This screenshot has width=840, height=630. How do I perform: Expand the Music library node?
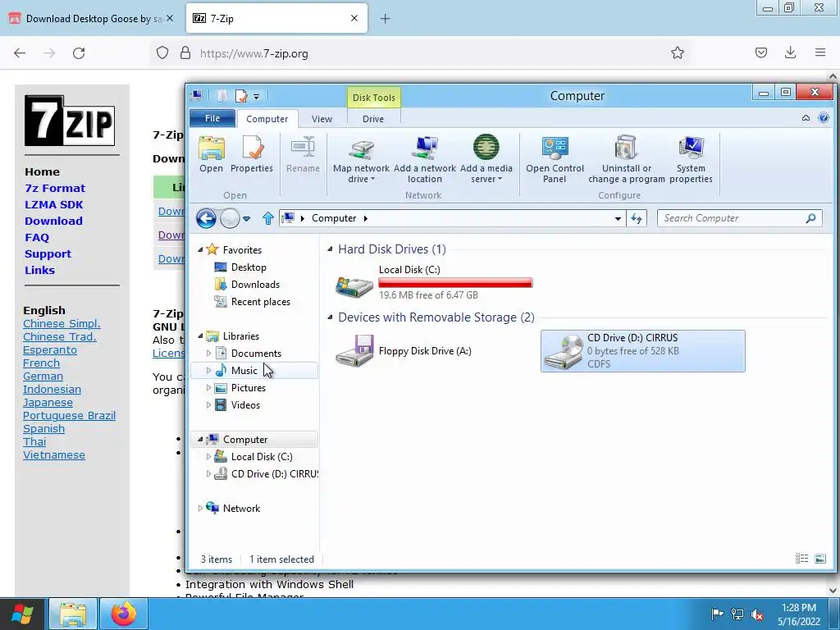click(x=208, y=370)
